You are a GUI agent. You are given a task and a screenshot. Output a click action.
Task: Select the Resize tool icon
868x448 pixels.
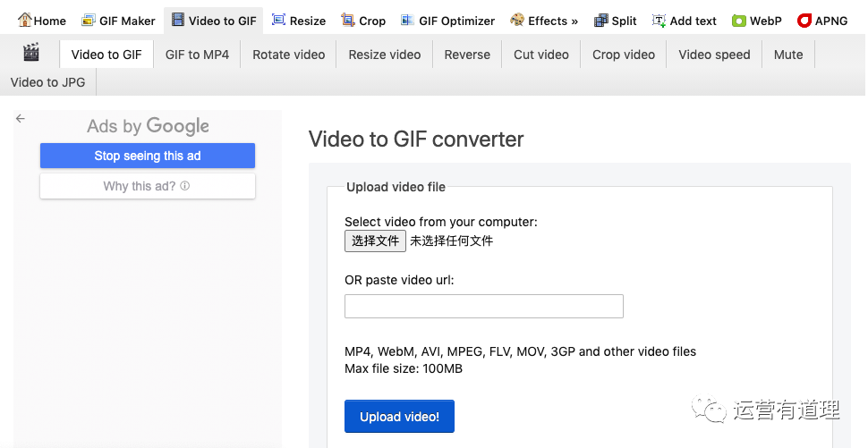coord(278,20)
